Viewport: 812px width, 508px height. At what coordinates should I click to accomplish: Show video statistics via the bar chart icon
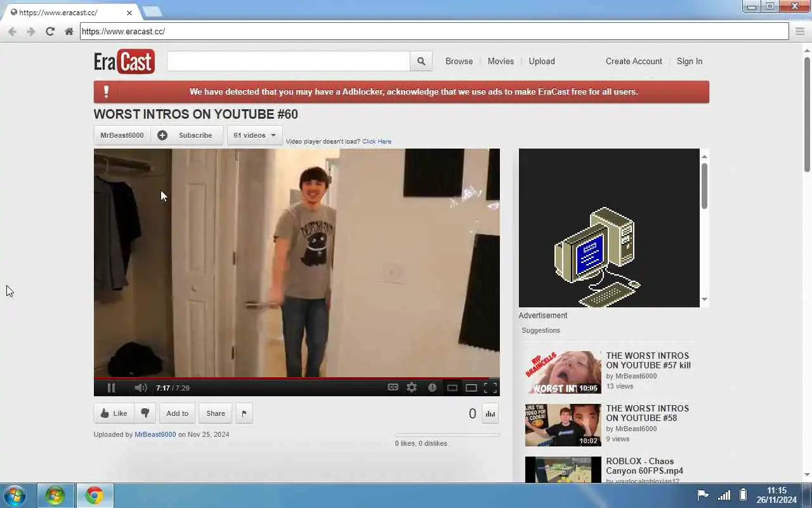pos(490,413)
